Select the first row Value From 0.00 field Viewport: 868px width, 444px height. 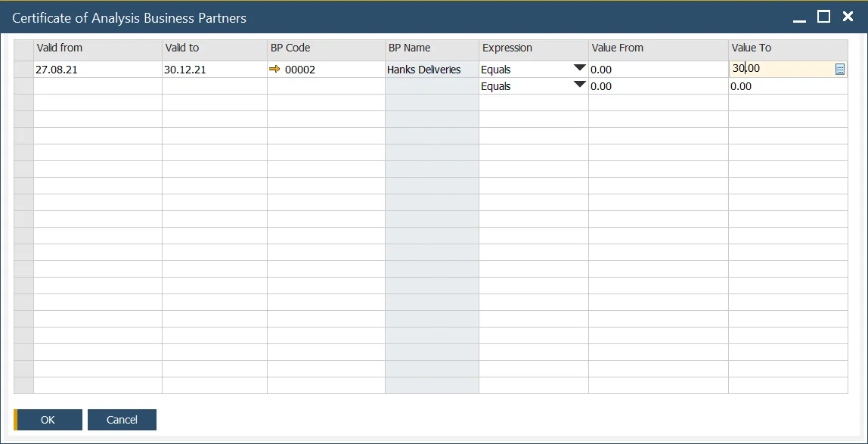[x=658, y=70]
